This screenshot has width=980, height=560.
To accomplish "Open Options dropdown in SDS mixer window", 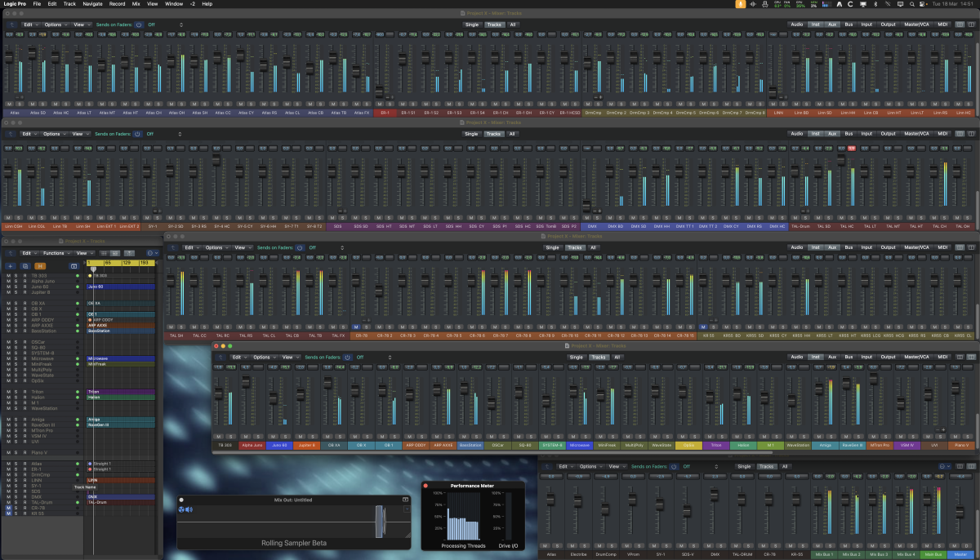I will pos(54,134).
